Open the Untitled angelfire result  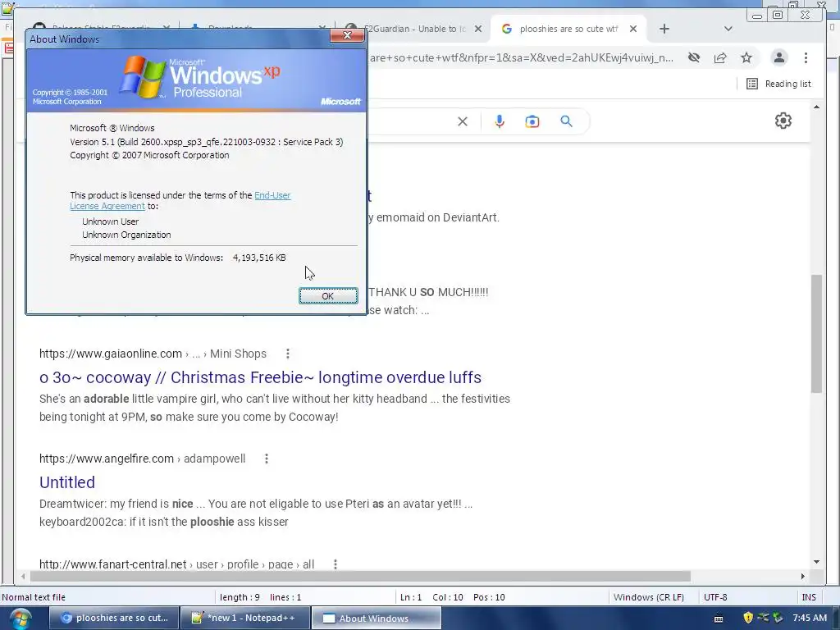[x=67, y=482]
